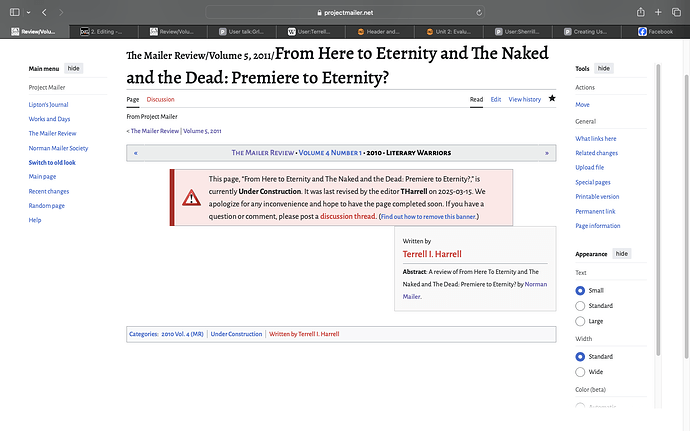Open the View history tab
The width and height of the screenshot is (690, 431).
pos(525,99)
